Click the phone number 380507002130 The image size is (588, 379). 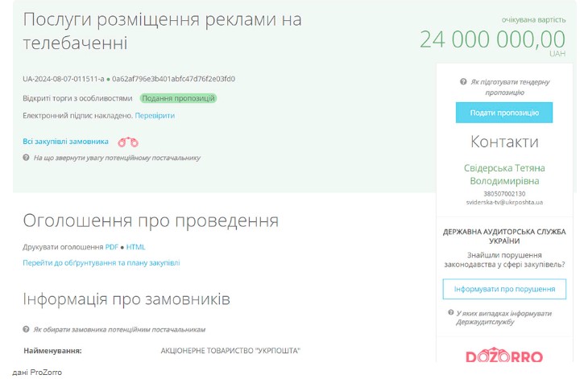[504, 194]
